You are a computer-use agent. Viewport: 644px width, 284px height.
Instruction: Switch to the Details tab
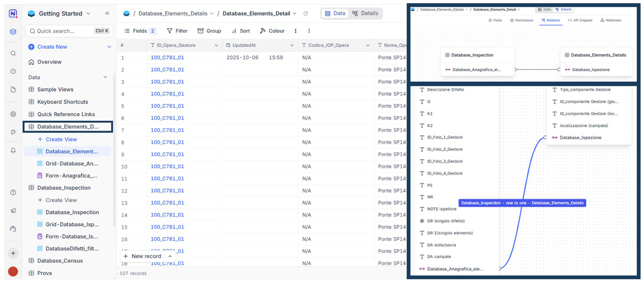coord(365,13)
